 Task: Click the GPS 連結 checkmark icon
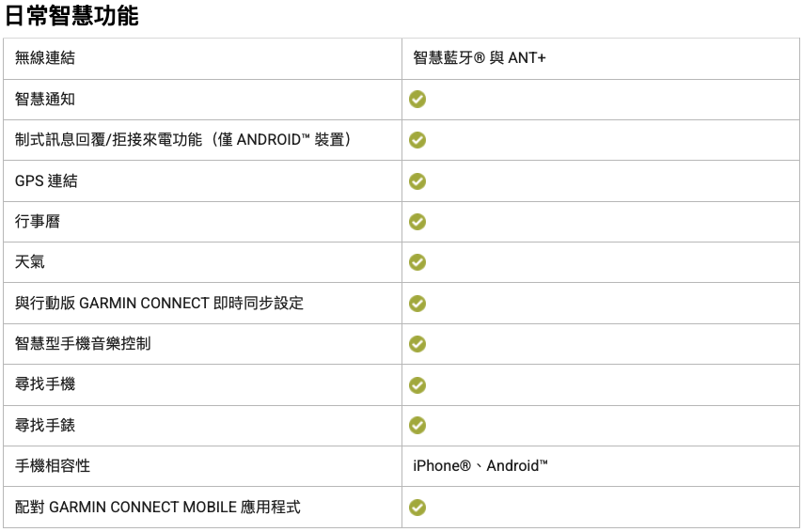(417, 181)
